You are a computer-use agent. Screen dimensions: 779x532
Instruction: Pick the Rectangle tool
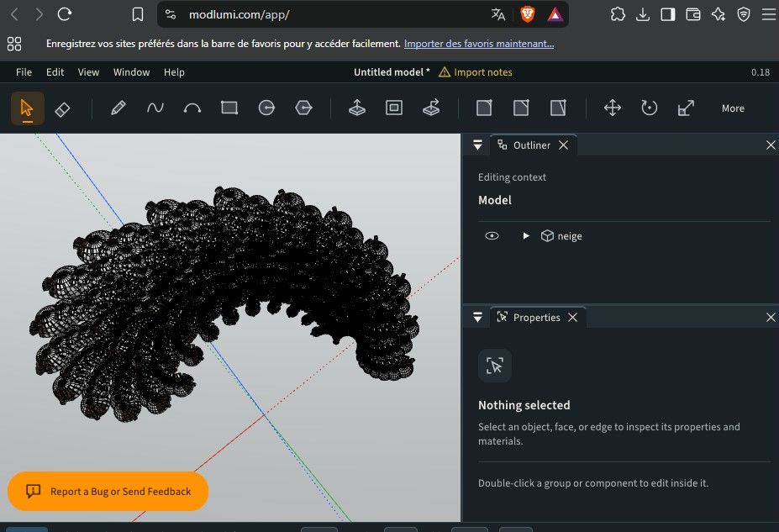[229, 108]
